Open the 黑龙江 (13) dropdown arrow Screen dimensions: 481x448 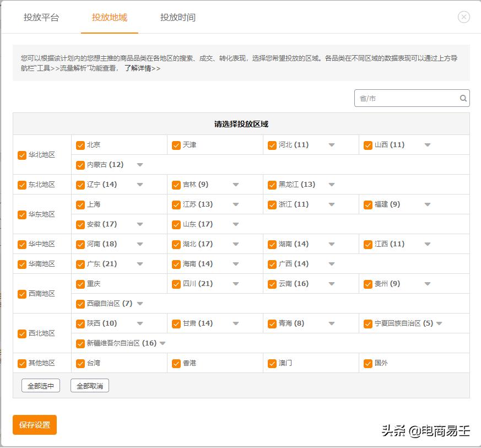(x=332, y=185)
